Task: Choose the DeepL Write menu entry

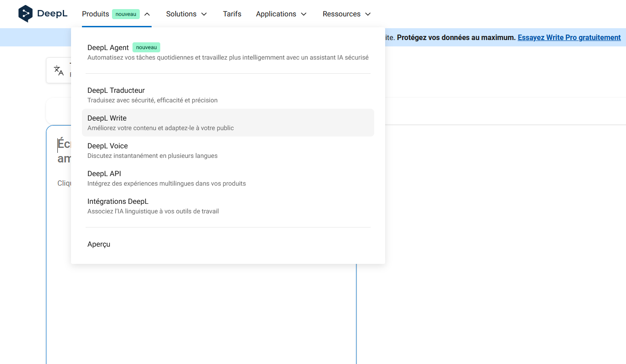Action: point(107,118)
